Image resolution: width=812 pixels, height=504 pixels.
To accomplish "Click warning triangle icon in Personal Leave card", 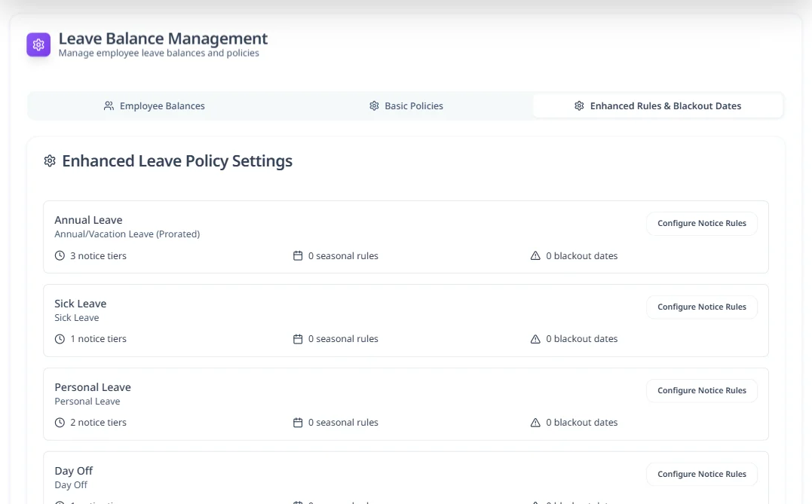I will pyautogui.click(x=535, y=422).
